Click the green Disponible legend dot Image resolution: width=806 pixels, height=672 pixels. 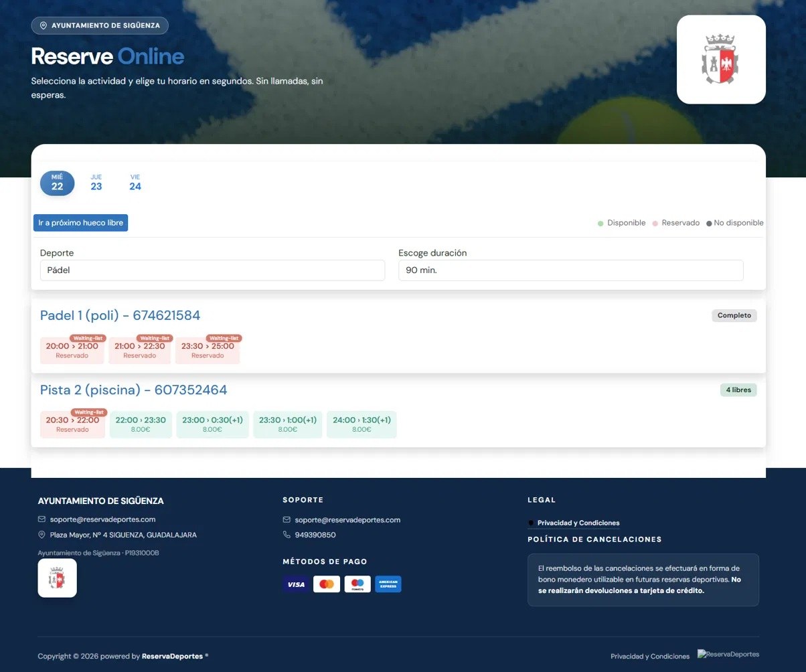pyautogui.click(x=600, y=224)
